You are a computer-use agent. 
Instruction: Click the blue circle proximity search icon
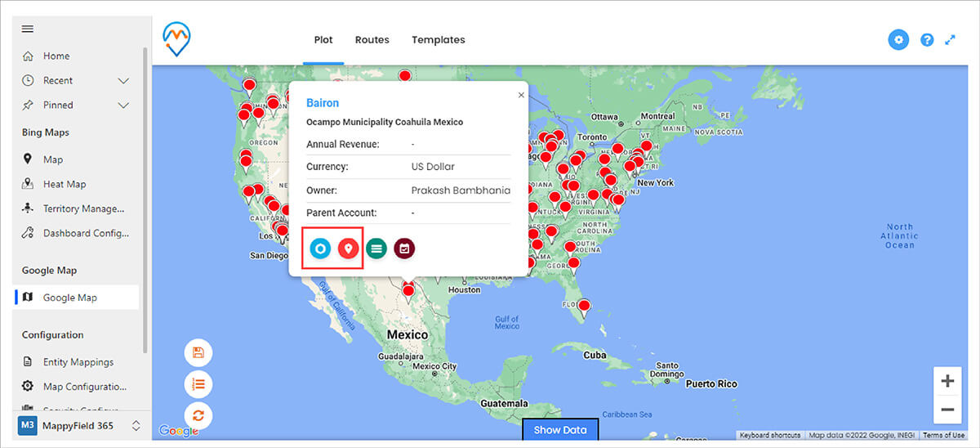(x=321, y=248)
